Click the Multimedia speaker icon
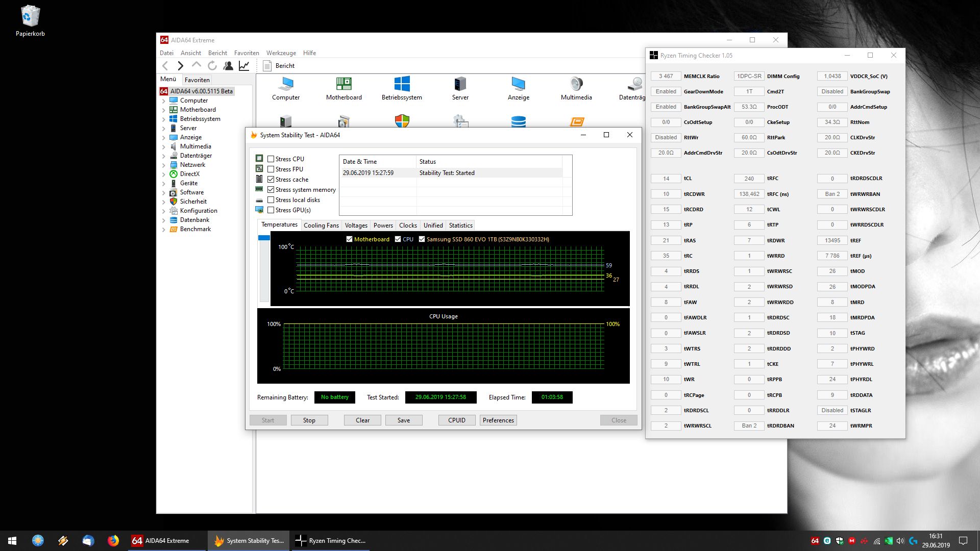980x551 pixels. pos(576,84)
